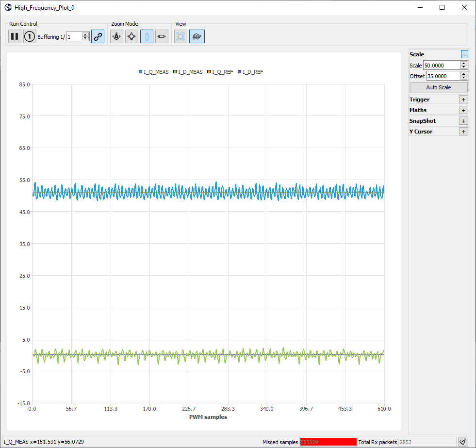Toggle the I_Q_MEAS legend entry

coord(154,72)
